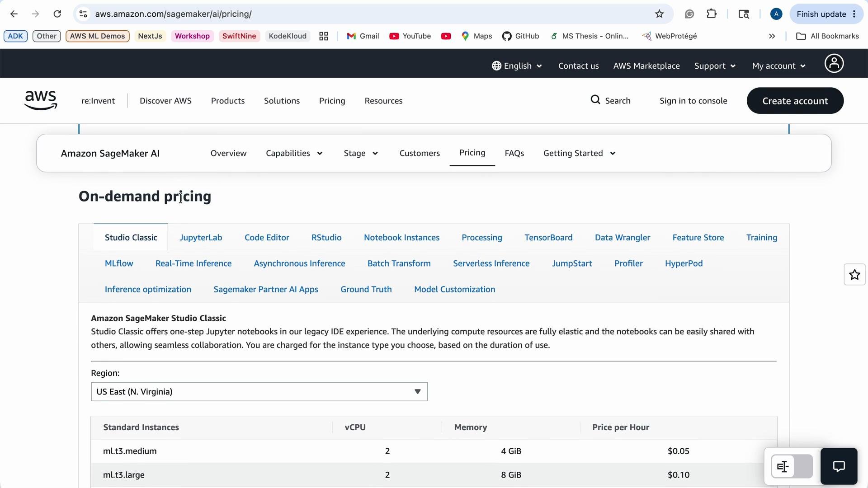Open the WebProtégé bookmark
Viewport: 868px width, 488px height.
(x=670, y=36)
